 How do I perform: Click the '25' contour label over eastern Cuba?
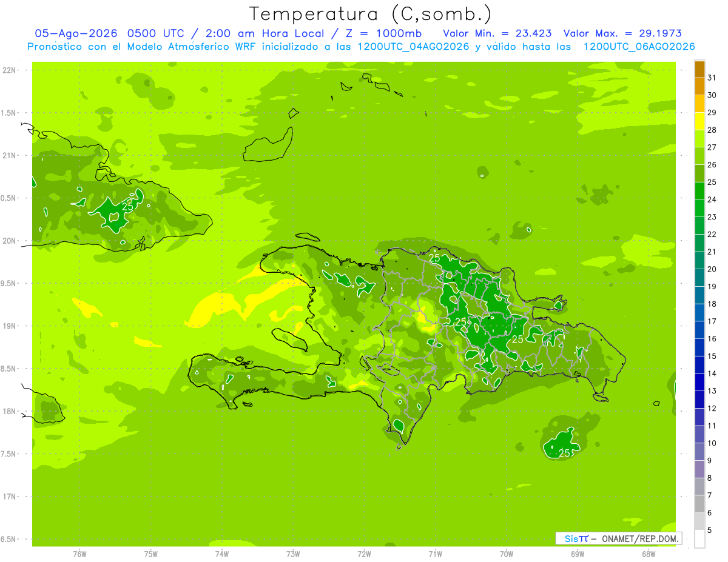click(127, 206)
